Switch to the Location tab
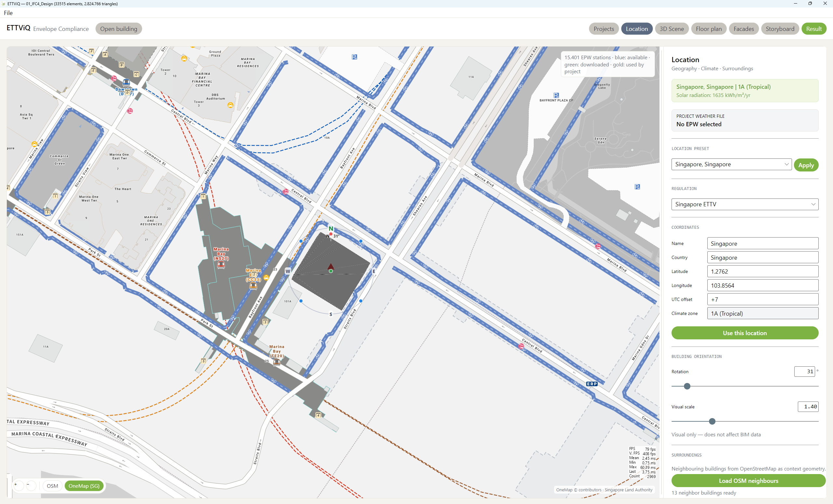Screen dimensions: 833x504 pyautogui.click(x=637, y=29)
